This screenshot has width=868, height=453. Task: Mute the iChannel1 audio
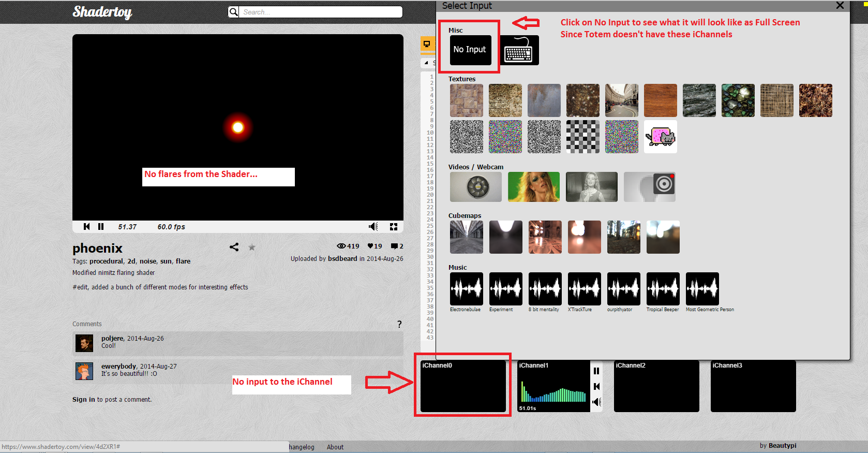click(x=596, y=402)
